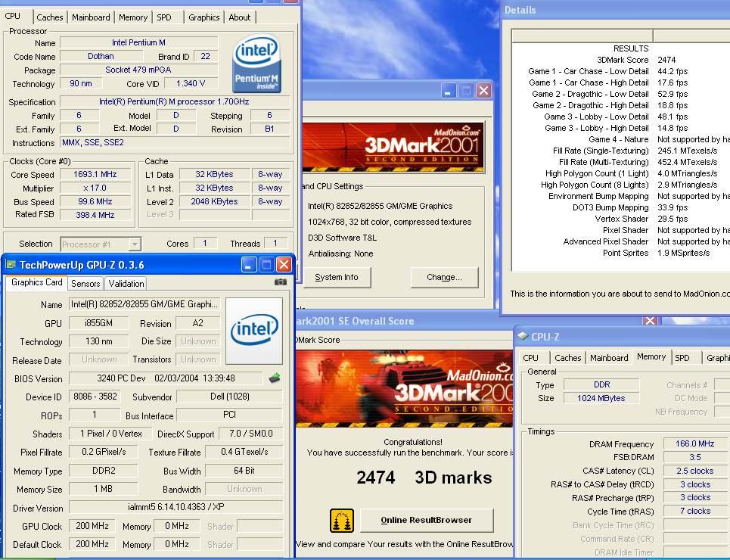Click the Specification Pentium M 1.70GHz field

tap(175, 101)
